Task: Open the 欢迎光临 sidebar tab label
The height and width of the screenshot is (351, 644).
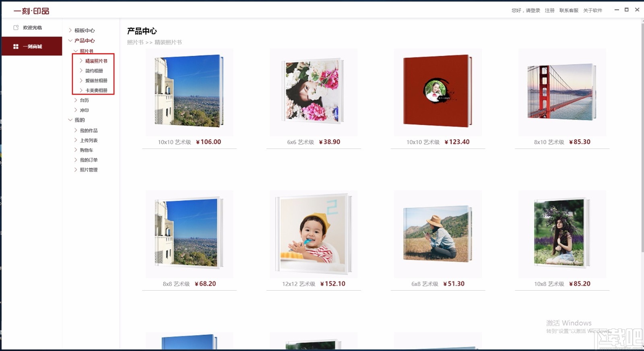Action: (32, 28)
